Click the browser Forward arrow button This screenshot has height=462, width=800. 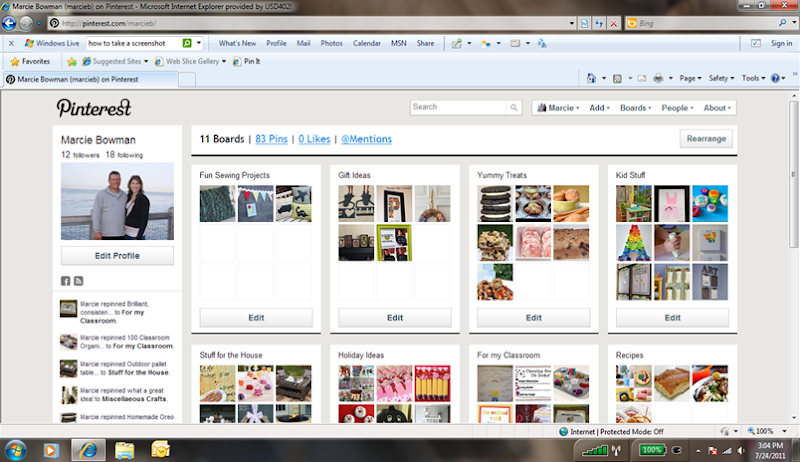26,23
